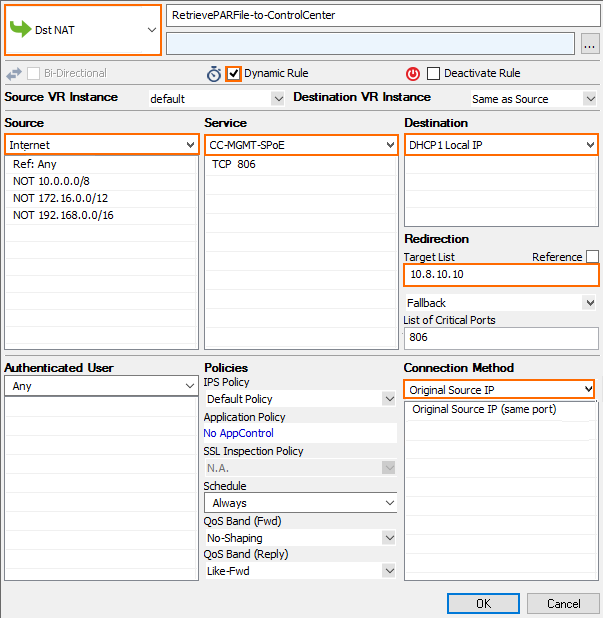Select 'Original Source IP (same port)' entry
The width and height of the screenshot is (603, 618).
(x=501, y=410)
